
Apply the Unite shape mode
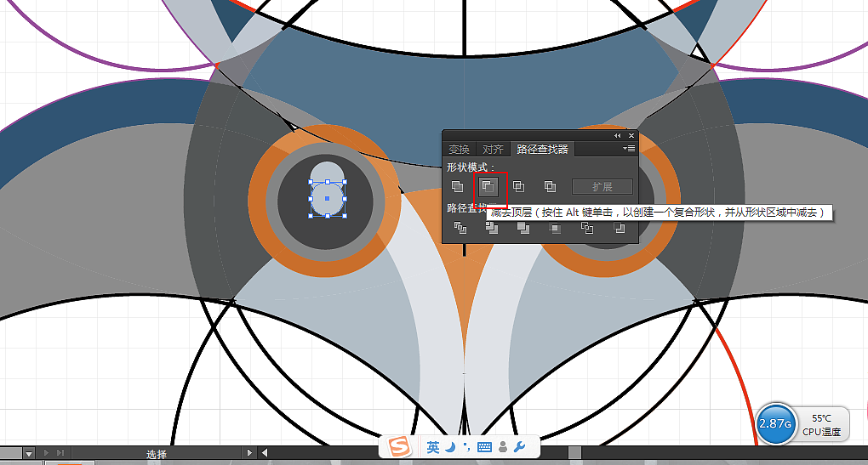point(457,187)
